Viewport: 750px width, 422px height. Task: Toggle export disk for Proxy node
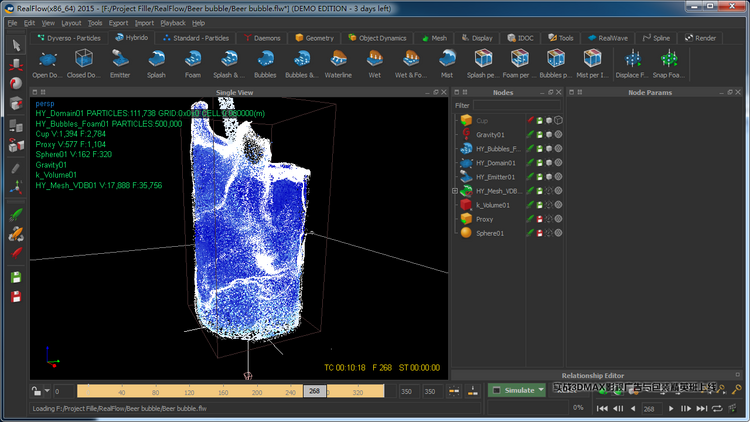coord(540,219)
